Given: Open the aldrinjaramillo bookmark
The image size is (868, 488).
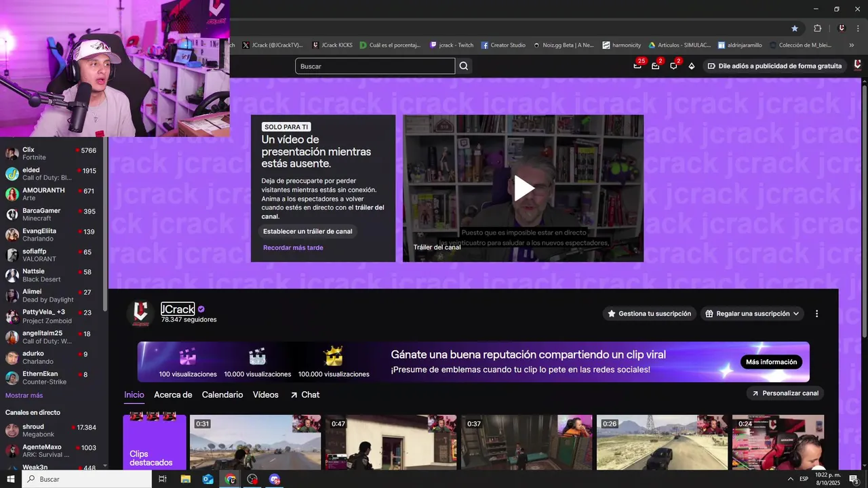Looking at the screenshot, I should click(740, 45).
